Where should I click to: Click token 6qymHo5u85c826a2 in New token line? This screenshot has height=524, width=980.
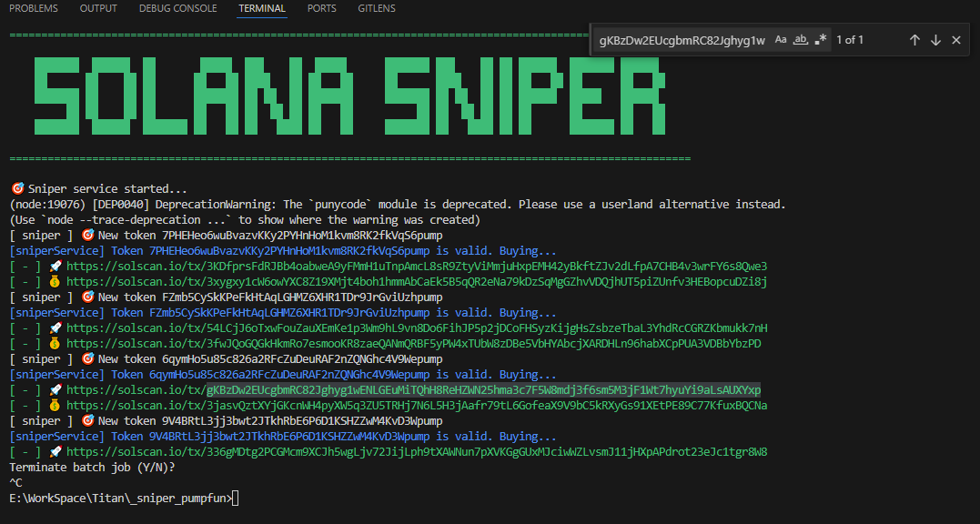(x=302, y=359)
